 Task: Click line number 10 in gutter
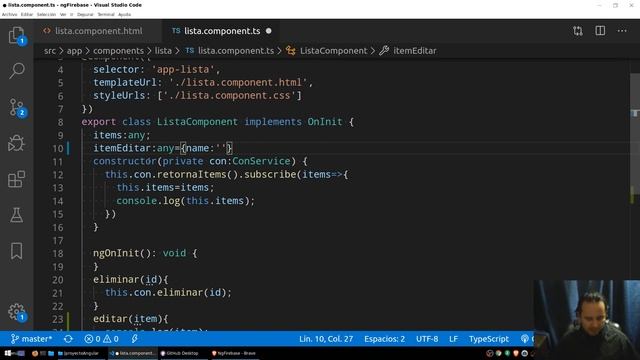pyautogui.click(x=58, y=148)
